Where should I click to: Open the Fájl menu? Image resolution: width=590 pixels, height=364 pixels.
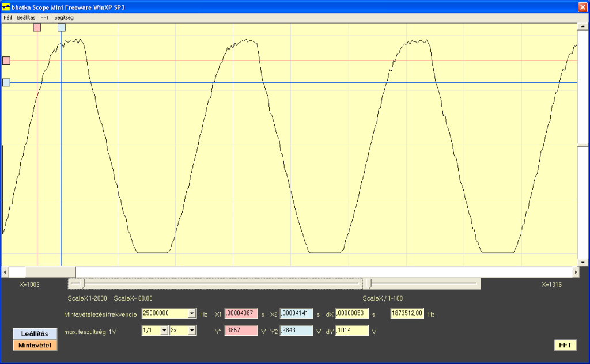(7, 18)
